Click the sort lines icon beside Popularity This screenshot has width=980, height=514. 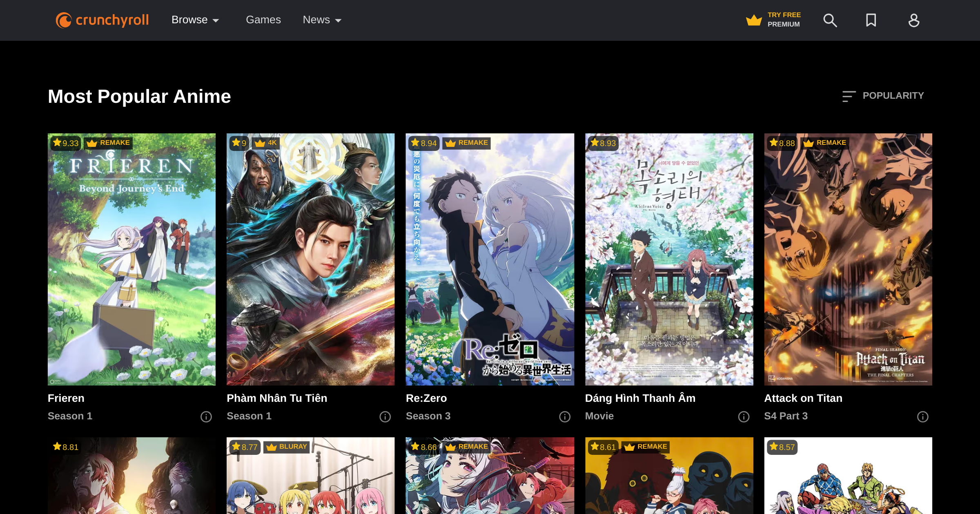pyautogui.click(x=849, y=96)
